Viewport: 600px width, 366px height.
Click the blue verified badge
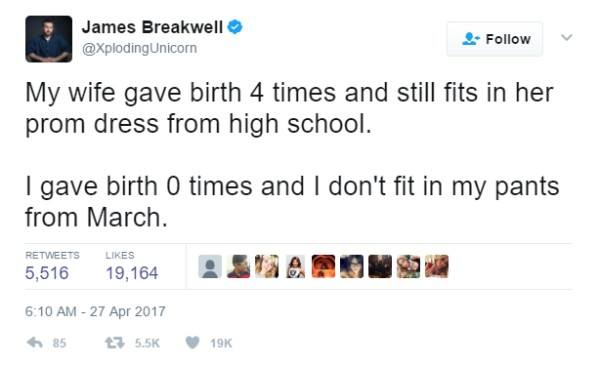pyautogui.click(x=235, y=27)
